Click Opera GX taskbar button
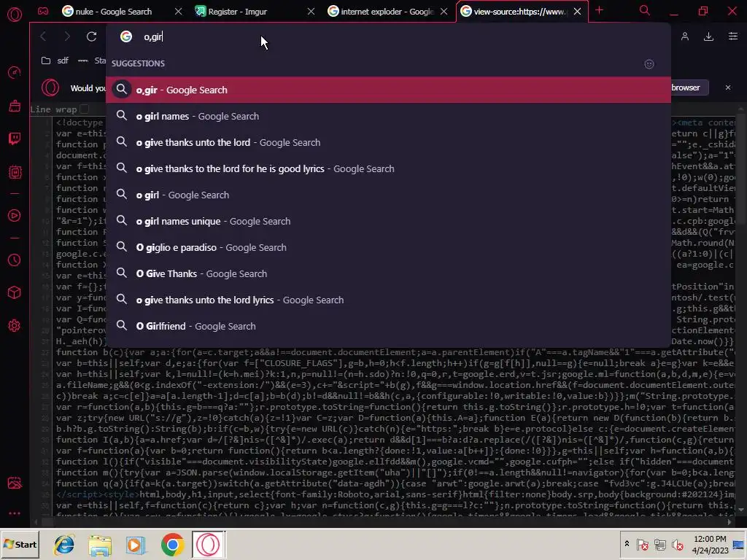Viewport: 747px width, 560px height. tap(209, 544)
